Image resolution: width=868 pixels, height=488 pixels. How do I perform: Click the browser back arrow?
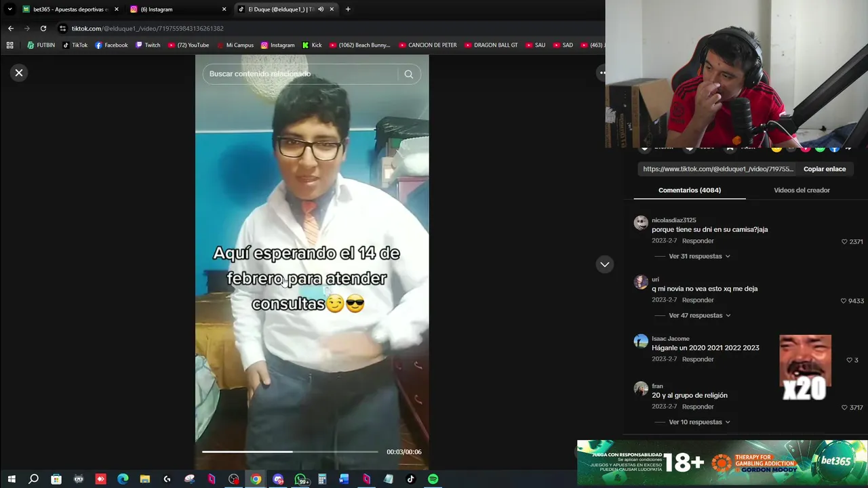pos(10,28)
